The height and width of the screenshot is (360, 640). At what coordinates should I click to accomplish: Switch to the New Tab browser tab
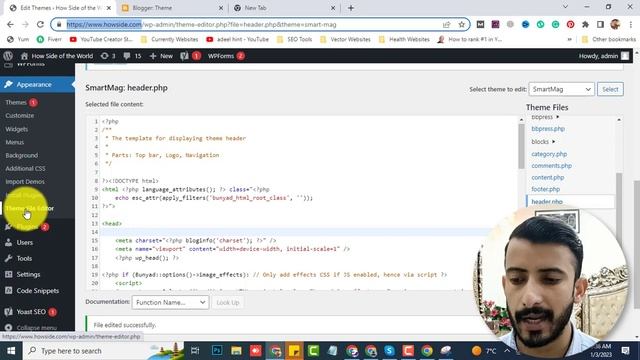point(284,8)
